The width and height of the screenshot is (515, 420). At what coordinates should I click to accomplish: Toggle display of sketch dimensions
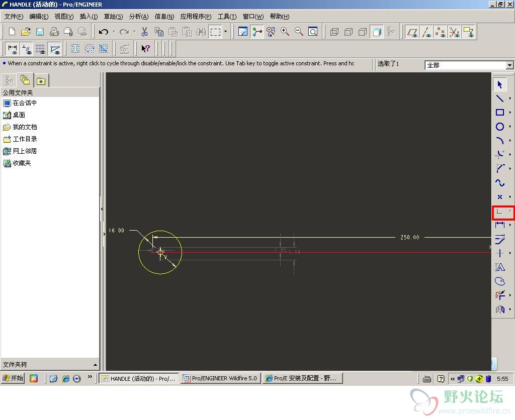(x=13, y=49)
